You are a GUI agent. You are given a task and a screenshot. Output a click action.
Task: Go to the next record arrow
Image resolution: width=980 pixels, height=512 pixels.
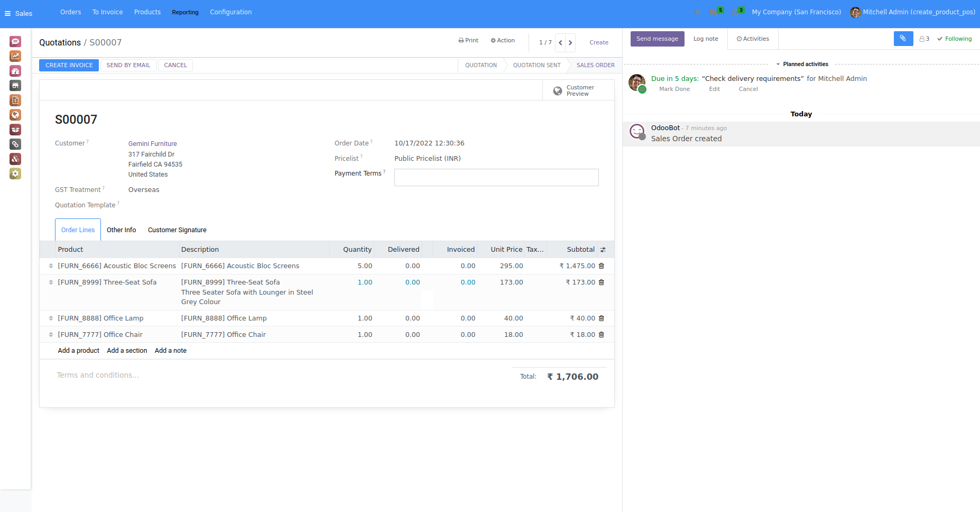pyautogui.click(x=570, y=43)
